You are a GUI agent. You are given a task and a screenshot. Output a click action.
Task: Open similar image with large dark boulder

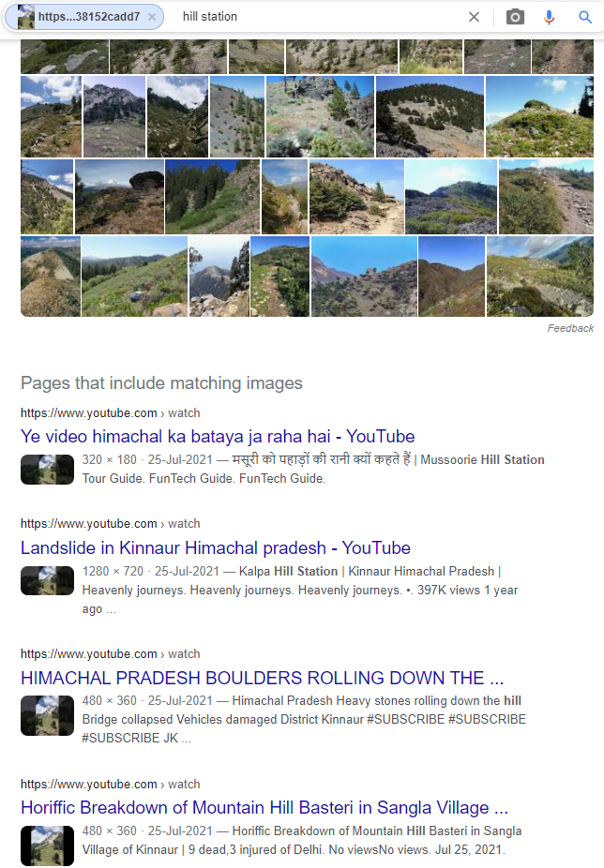click(119, 197)
